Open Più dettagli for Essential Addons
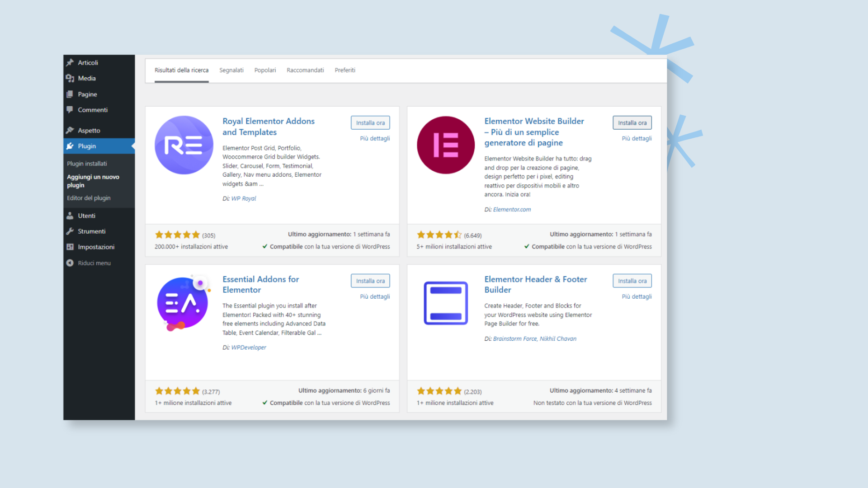Viewport: 868px width, 488px height. 375,297
